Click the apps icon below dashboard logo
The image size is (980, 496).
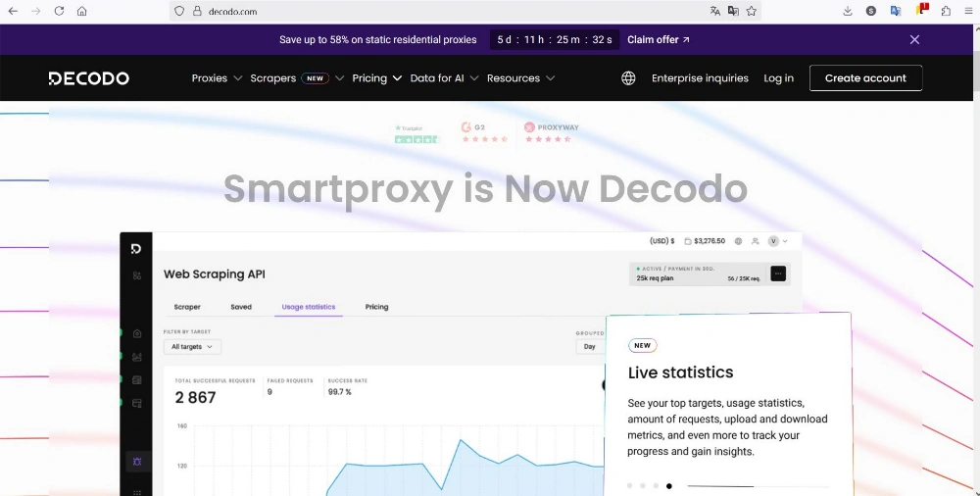[x=137, y=275]
